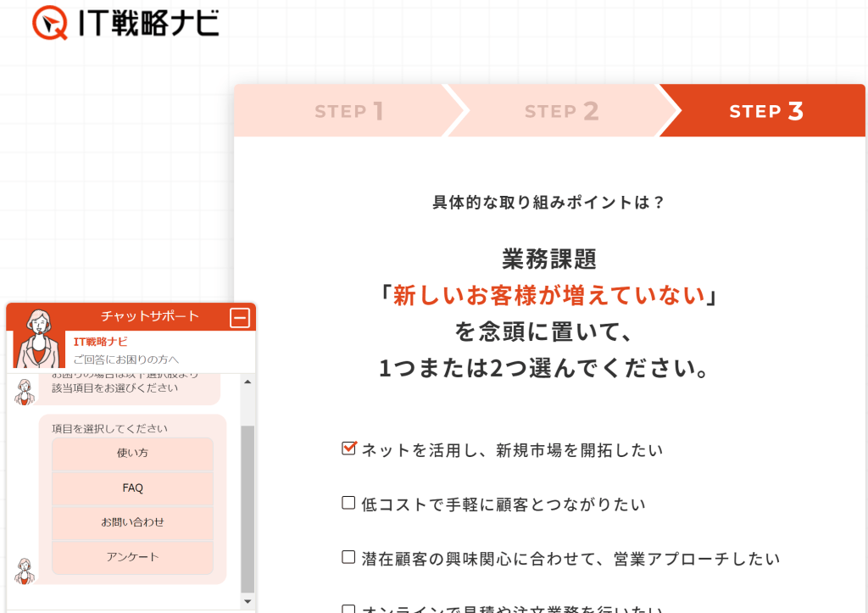Click the chat window scrollbar thumb
This screenshot has width=868, height=613.
(x=248, y=507)
